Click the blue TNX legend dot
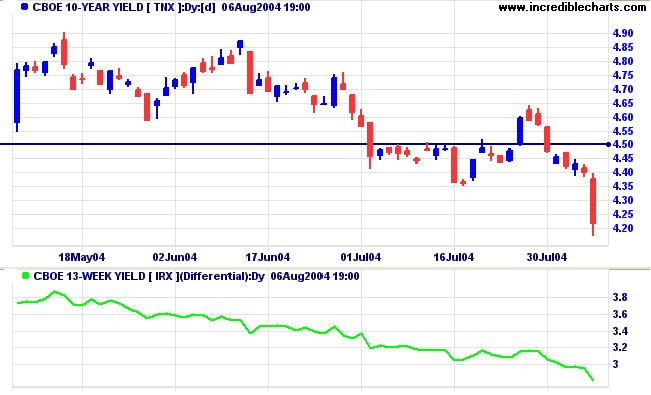This screenshot has height=395, width=651. [24, 7]
